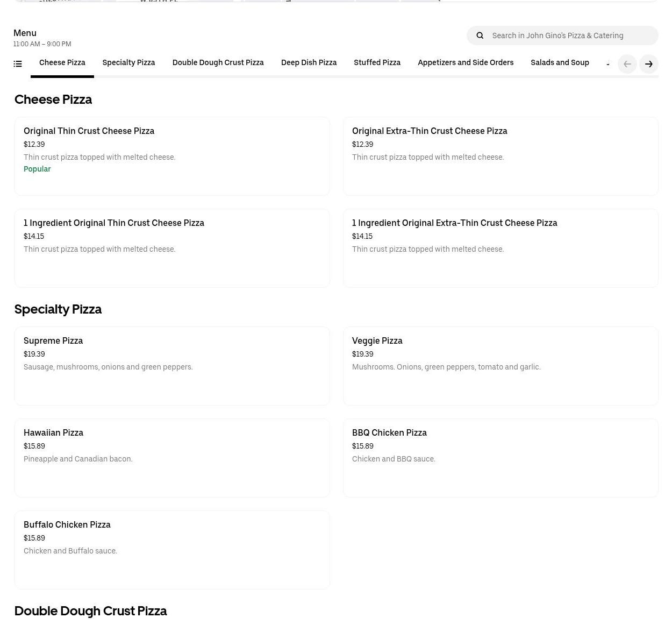This screenshot has width=672, height=625.
Task: Open Original Thin Crust Cheese Pizza item
Action: (172, 156)
